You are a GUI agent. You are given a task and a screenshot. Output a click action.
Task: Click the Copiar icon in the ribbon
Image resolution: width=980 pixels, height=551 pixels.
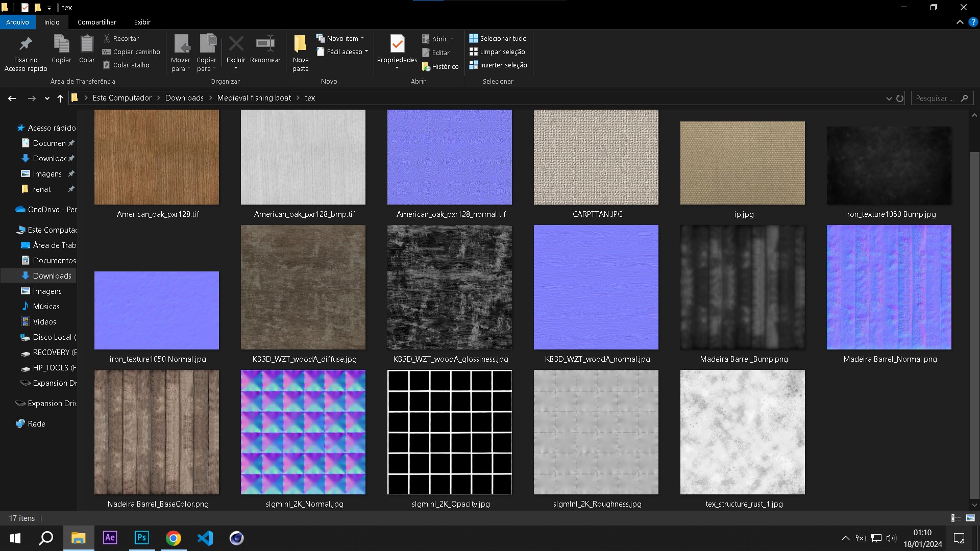click(61, 44)
